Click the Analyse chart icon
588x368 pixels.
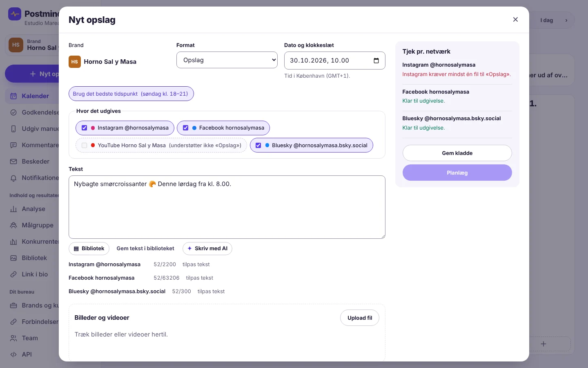[x=13, y=209]
